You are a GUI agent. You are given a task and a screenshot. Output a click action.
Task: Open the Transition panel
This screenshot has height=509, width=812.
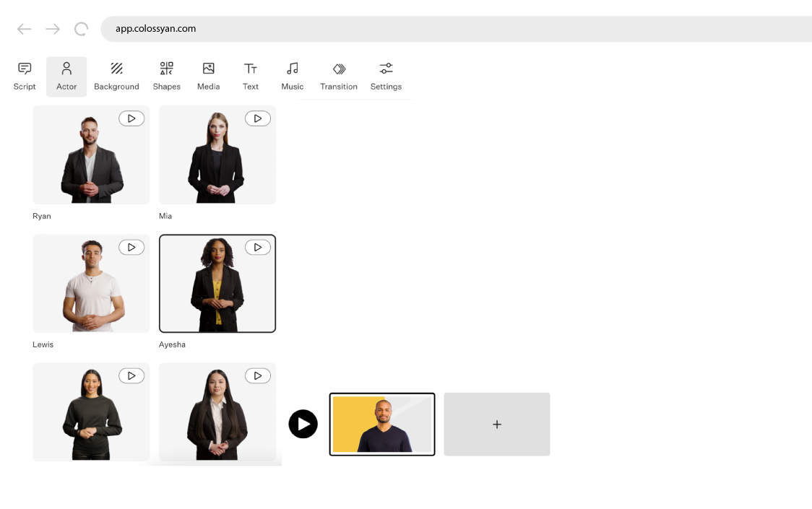click(x=338, y=76)
